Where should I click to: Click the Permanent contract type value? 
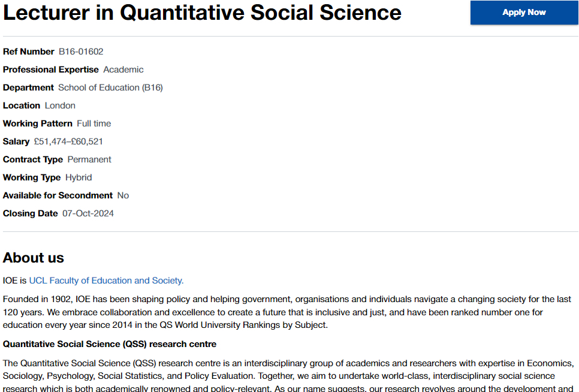pos(89,159)
